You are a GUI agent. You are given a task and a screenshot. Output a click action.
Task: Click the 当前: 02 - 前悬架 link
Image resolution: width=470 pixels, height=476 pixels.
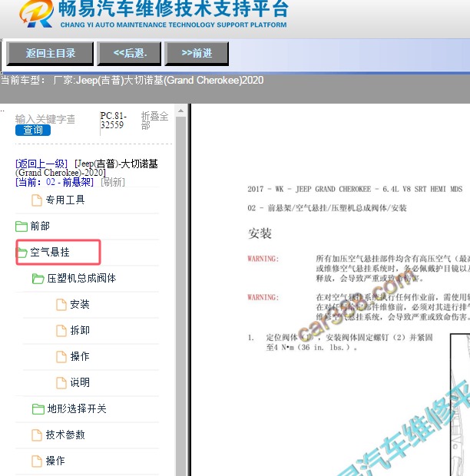click(55, 182)
